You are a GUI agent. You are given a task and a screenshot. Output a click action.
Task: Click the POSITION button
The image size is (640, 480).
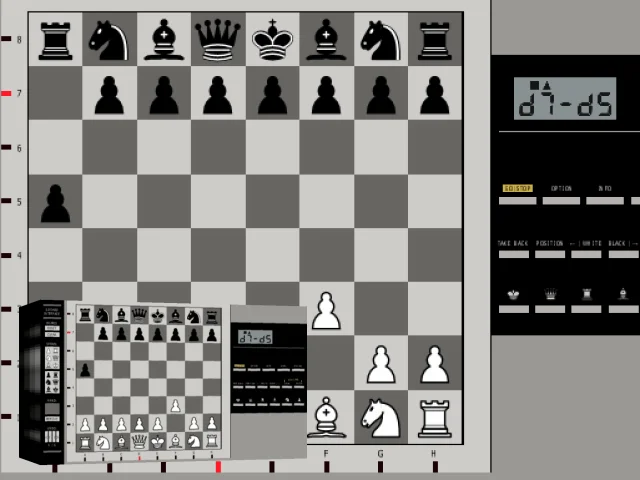(x=550, y=254)
